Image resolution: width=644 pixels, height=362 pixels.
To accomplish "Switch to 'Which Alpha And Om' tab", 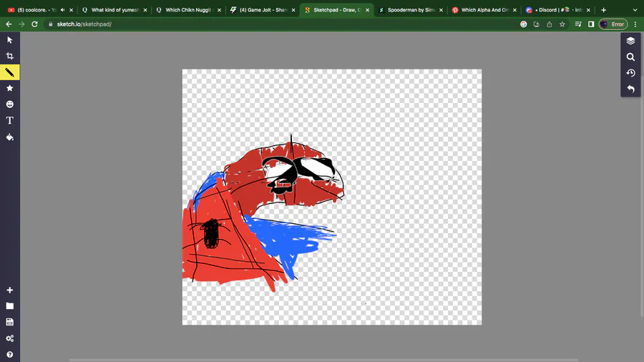I will 484,10.
